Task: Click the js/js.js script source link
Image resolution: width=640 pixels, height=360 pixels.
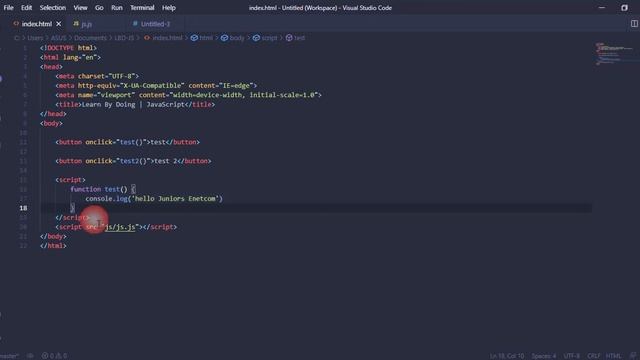Action: click(120, 227)
